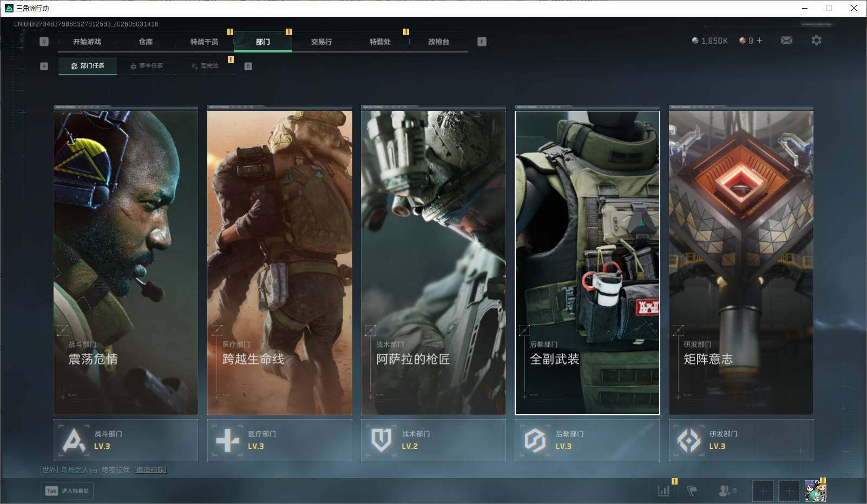Click the 世界 chat channel message
The image size is (867, 504).
(85, 470)
